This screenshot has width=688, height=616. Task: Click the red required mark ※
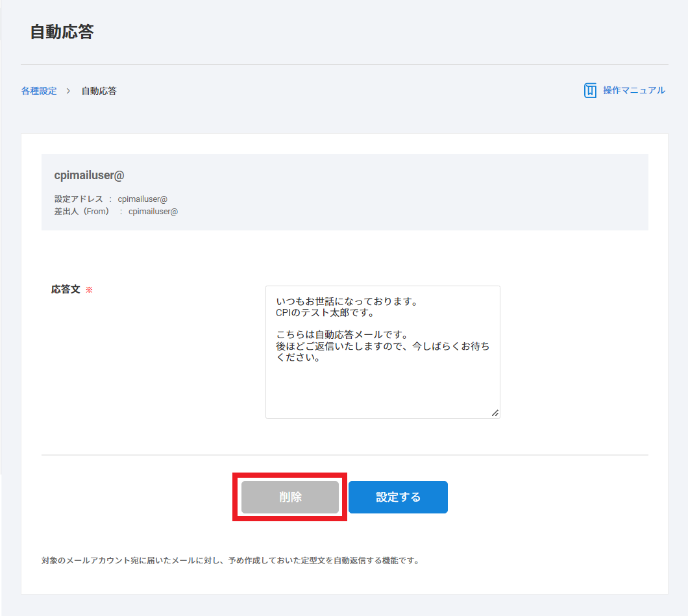tap(89, 290)
